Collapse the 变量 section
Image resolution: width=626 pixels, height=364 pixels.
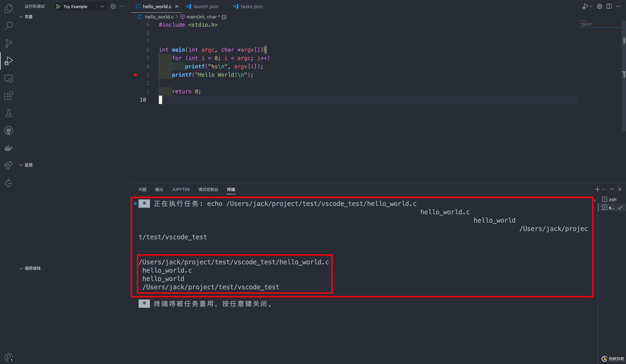26,17
